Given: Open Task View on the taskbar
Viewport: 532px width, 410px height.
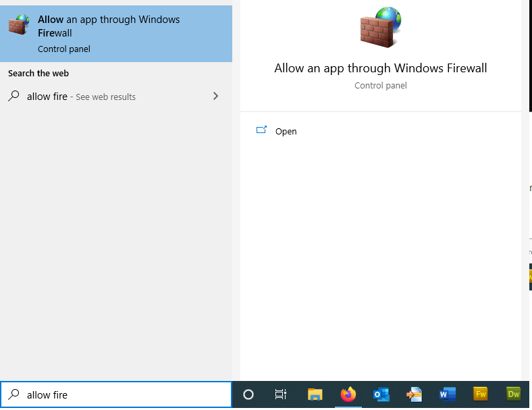Looking at the screenshot, I should [281, 394].
